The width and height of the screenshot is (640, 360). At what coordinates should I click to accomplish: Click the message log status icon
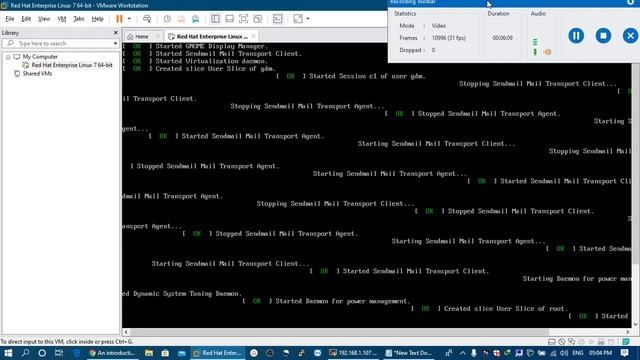[x=626, y=342]
